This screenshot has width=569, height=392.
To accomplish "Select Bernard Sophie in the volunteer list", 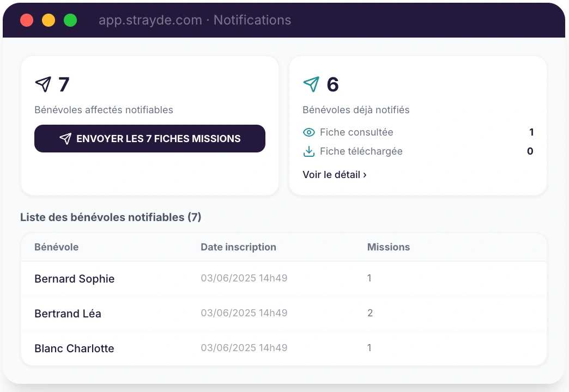I will point(74,279).
